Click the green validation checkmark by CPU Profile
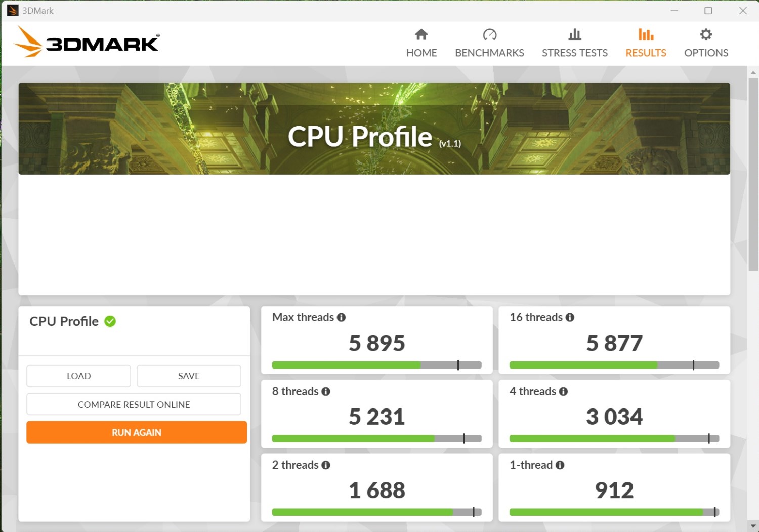 point(110,321)
